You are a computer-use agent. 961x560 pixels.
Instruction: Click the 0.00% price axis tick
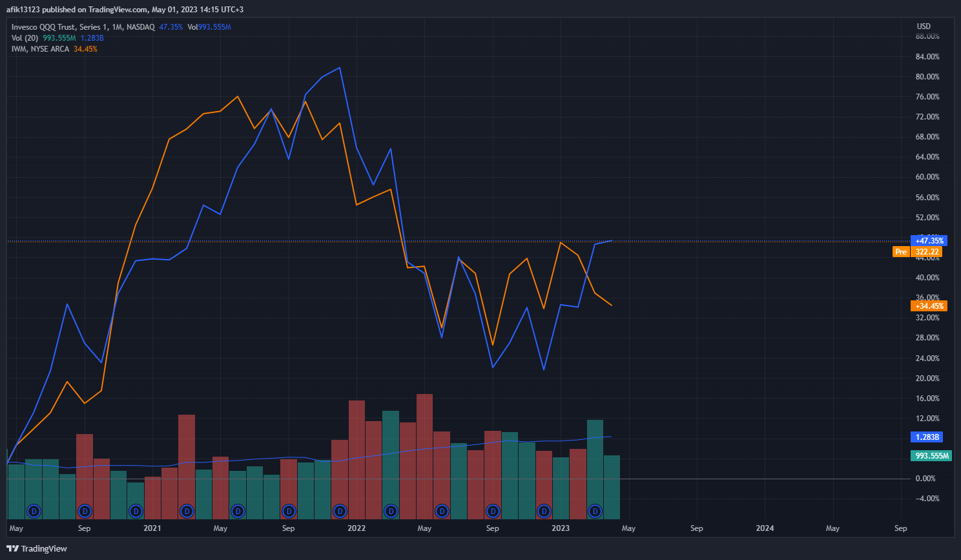point(925,479)
